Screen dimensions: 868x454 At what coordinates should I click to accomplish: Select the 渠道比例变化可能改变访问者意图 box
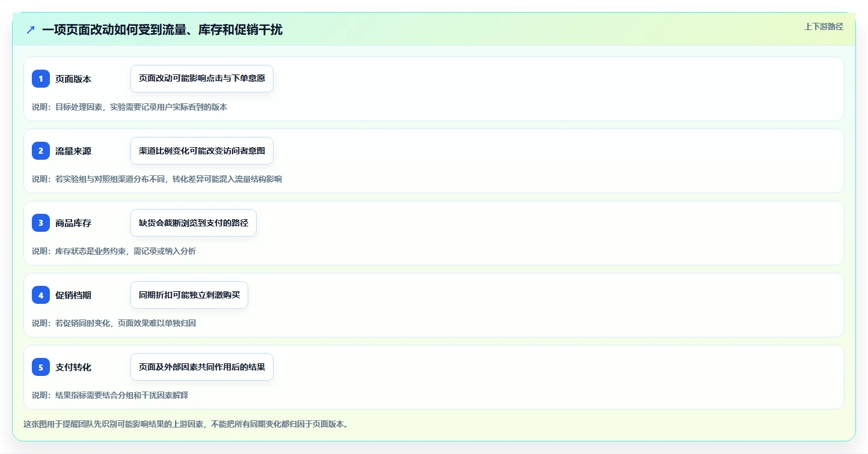(202, 151)
